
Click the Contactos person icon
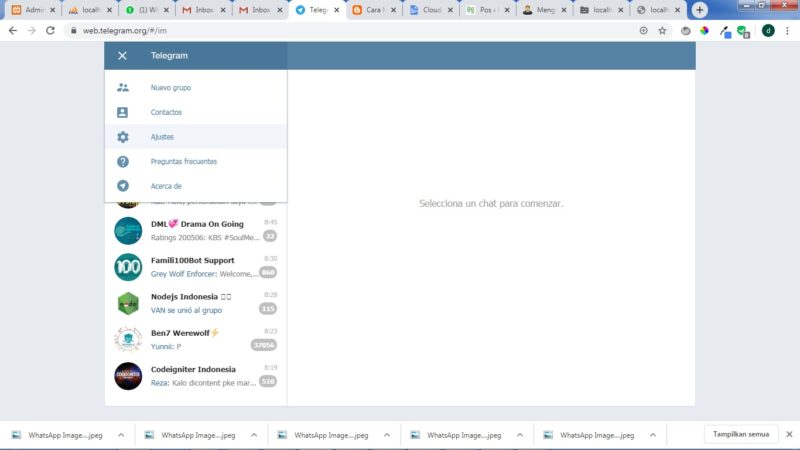coord(122,112)
